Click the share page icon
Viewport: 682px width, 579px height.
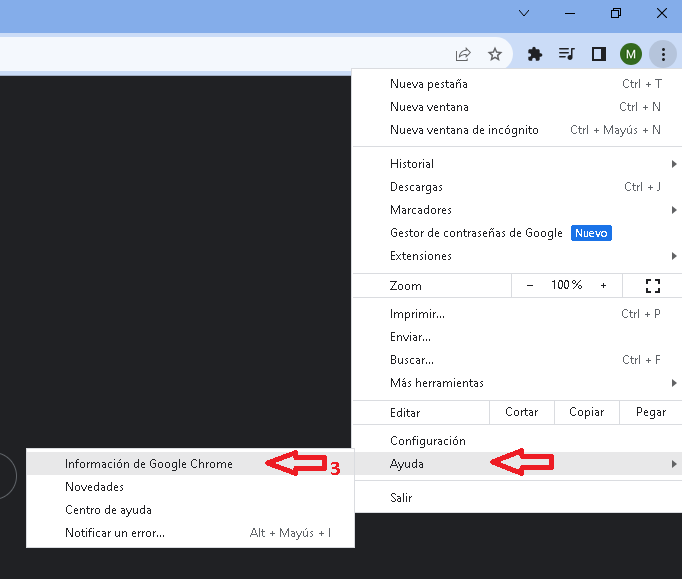pos(463,54)
